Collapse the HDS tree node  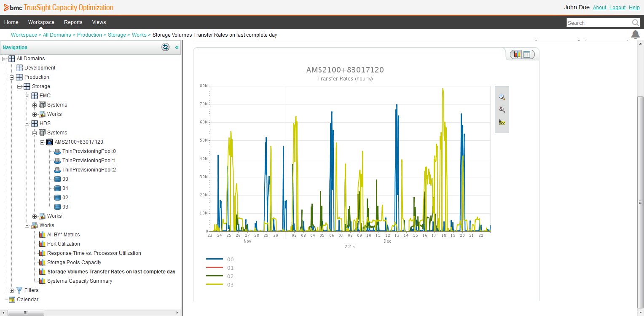(27, 123)
